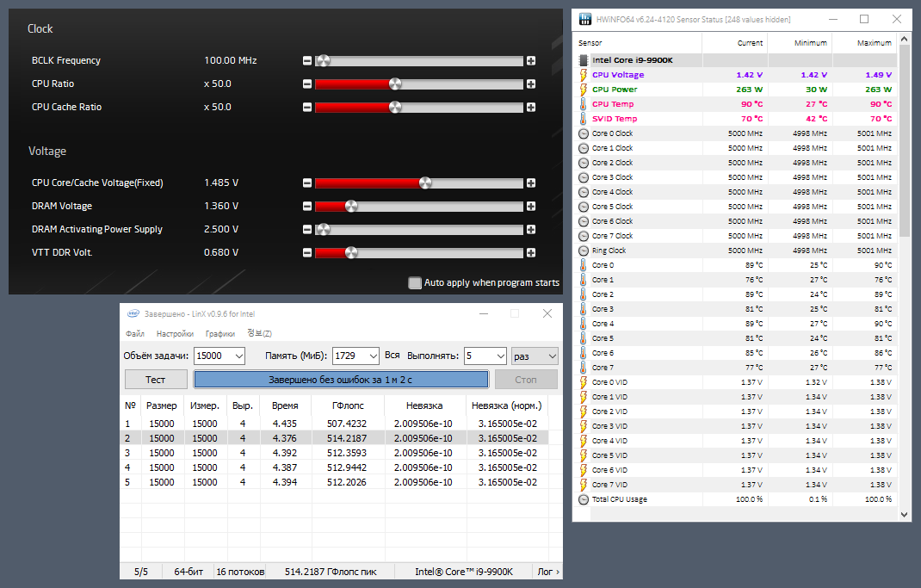
Task: Click the CPU Voltage lightning icon
Action: click(584, 75)
